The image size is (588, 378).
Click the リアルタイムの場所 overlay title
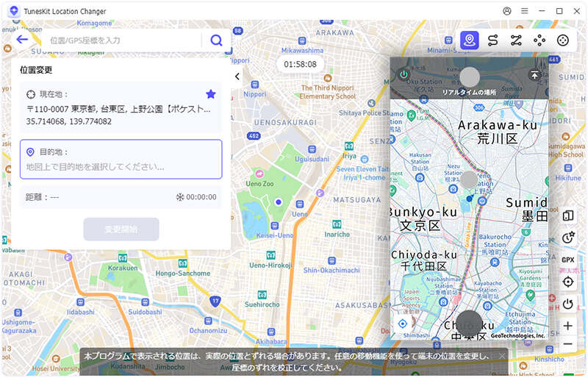click(x=469, y=93)
